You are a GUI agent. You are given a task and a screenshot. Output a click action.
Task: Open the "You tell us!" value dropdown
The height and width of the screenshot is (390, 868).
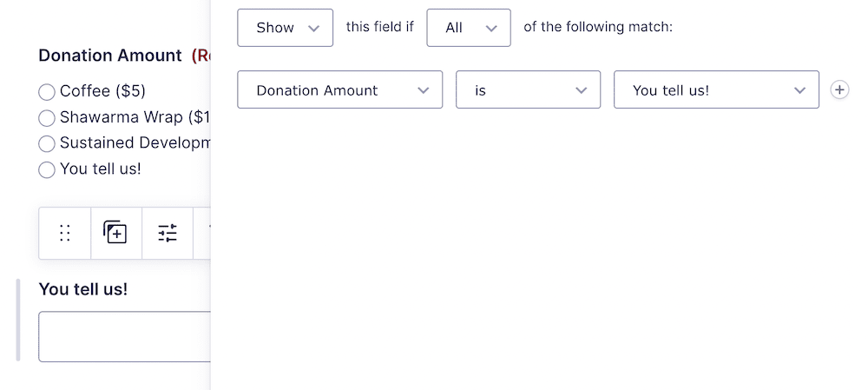coord(716,89)
